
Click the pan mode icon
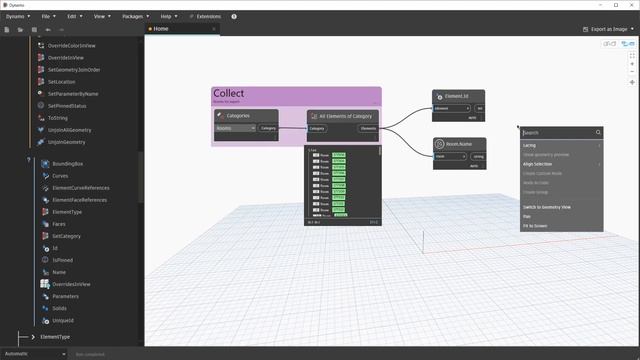632,82
